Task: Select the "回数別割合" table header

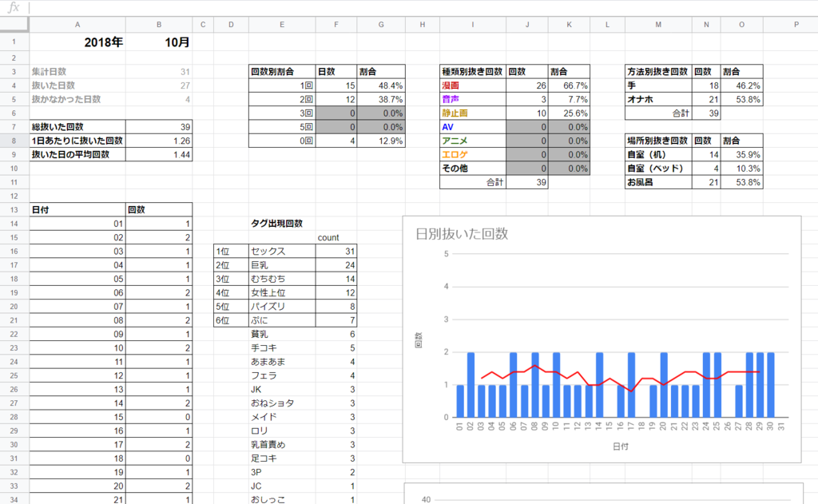Action: (x=282, y=71)
